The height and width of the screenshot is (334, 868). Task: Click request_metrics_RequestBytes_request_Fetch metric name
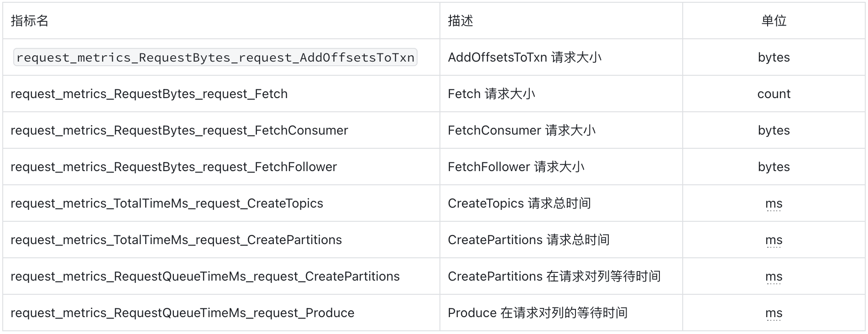[x=149, y=94]
